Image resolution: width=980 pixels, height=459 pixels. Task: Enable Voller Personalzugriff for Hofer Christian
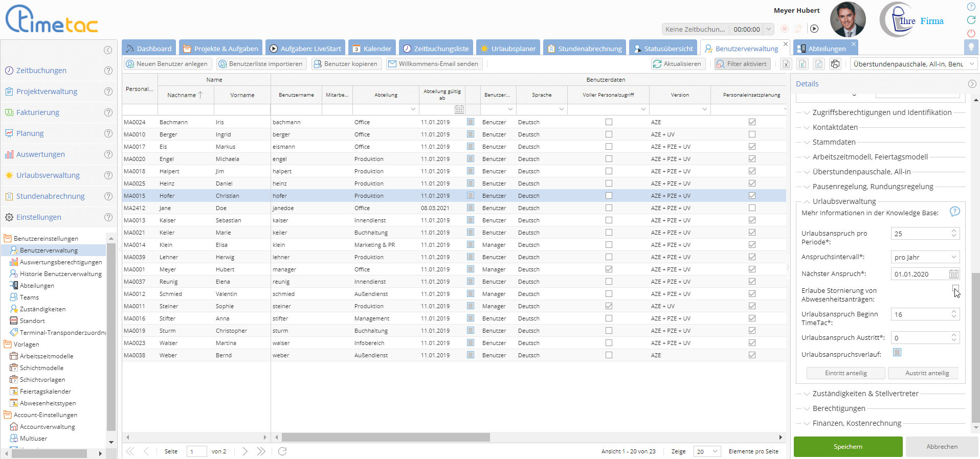(609, 196)
